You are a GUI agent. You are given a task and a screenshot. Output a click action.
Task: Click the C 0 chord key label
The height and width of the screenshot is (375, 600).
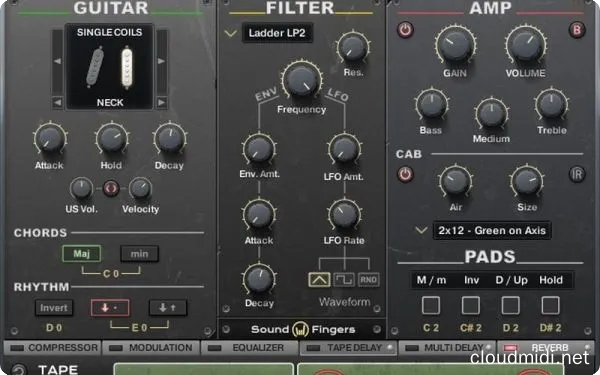pyautogui.click(x=111, y=274)
